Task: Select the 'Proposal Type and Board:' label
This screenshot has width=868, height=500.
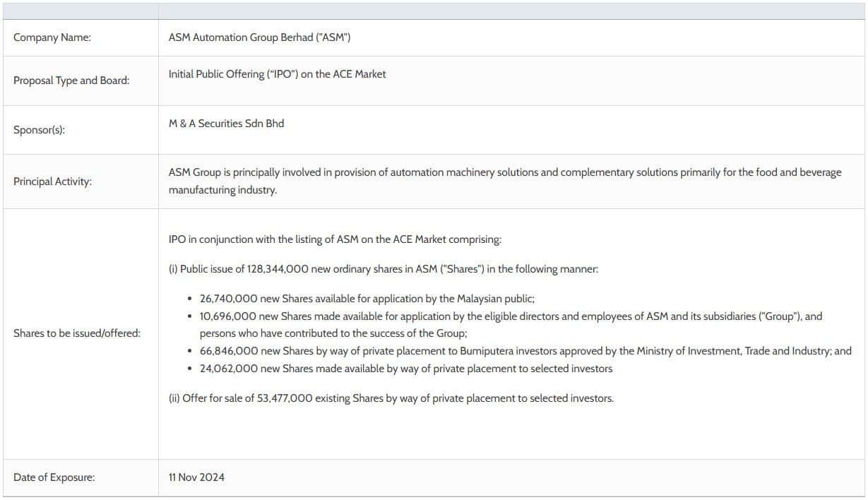Action: [71, 81]
